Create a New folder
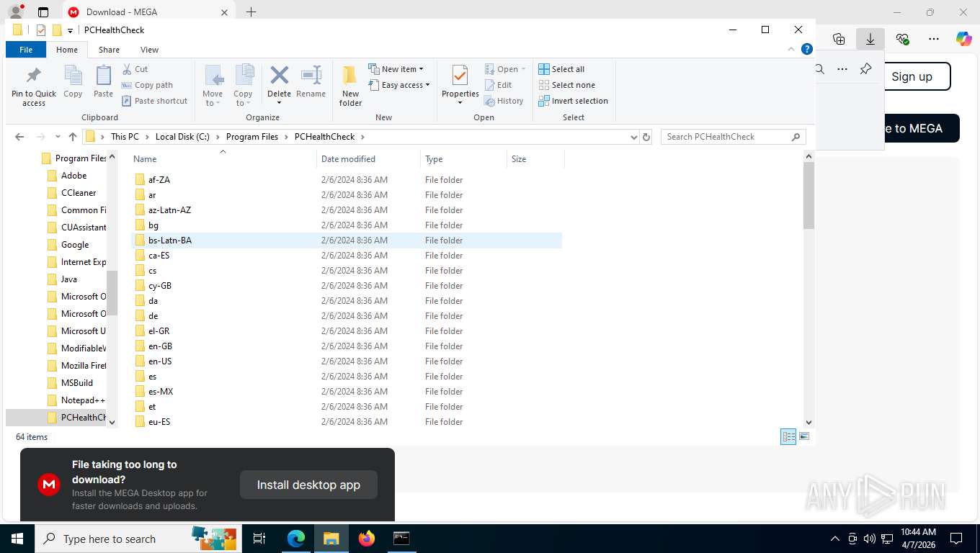 tap(350, 86)
